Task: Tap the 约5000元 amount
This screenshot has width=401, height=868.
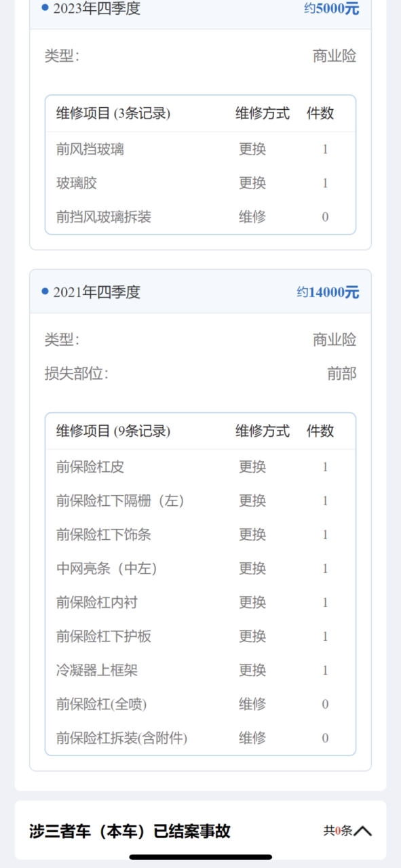Action: (332, 9)
